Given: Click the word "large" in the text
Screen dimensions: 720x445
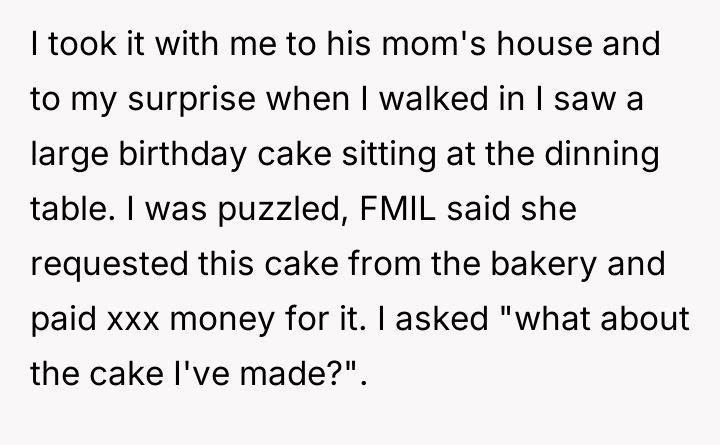Looking at the screenshot, I should 67,155.
